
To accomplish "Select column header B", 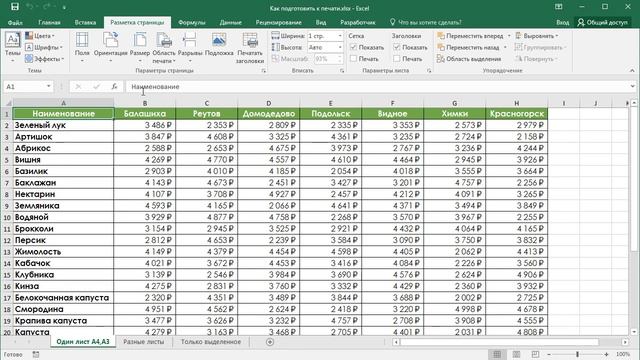I will pos(145,103).
